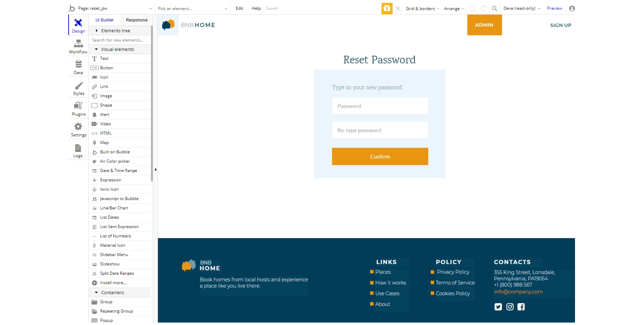
Task: Click the Facebook icon in footer
Action: point(521,307)
